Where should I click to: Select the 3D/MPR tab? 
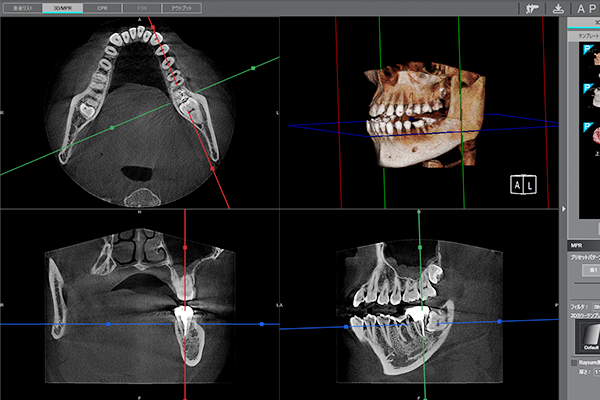63,8
